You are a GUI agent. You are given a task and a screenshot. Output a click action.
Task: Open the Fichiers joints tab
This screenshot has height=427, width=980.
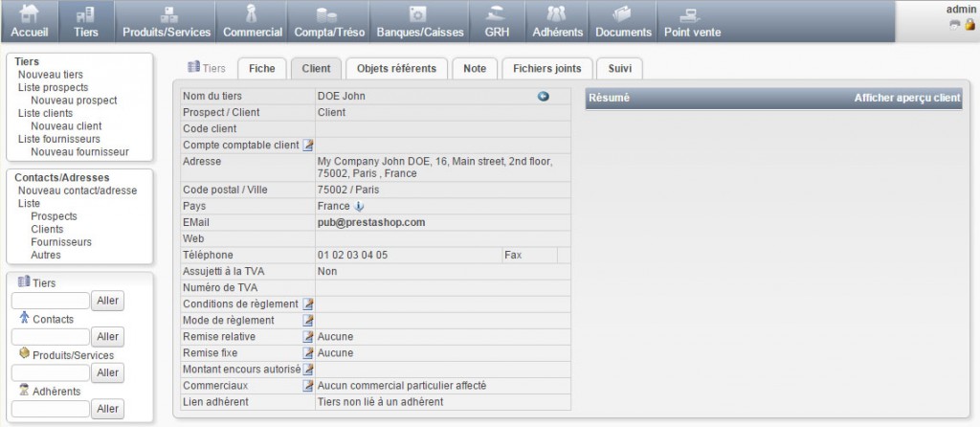coord(546,69)
